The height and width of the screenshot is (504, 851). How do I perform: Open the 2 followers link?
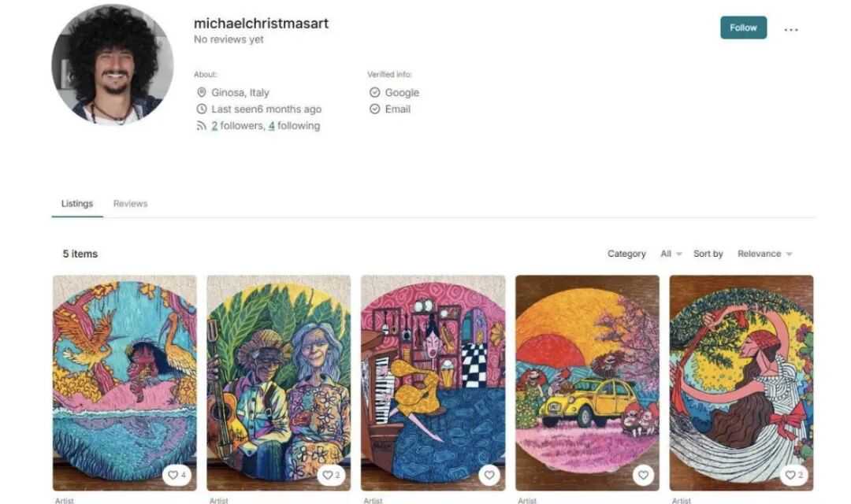(237, 126)
